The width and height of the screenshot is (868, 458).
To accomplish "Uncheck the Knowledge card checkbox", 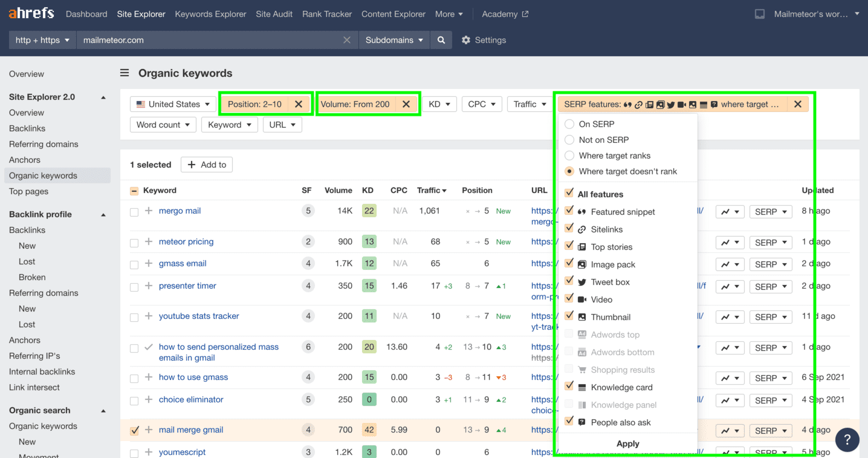I will pyautogui.click(x=569, y=386).
